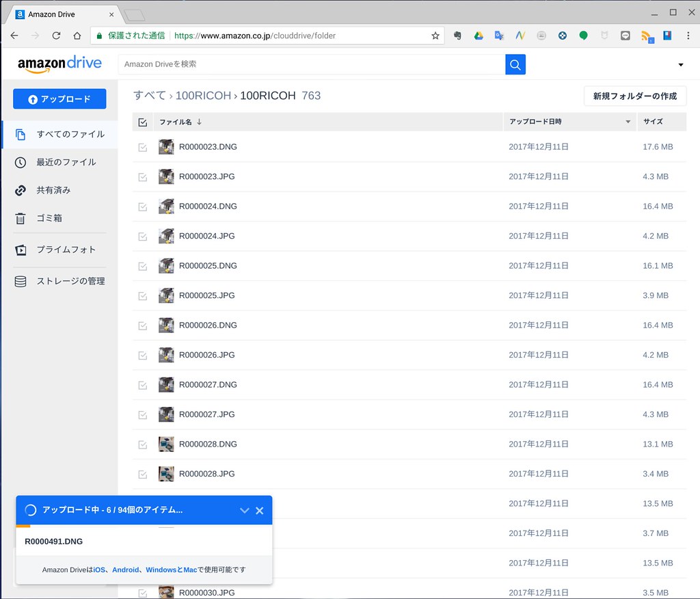The image size is (700, 599).
Task: Bookmark page with star icon
Action: pyautogui.click(x=435, y=36)
